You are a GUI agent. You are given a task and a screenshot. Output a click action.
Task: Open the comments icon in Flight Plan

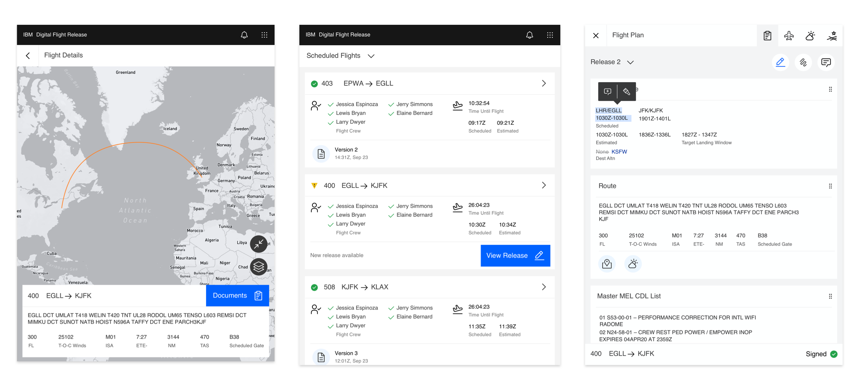coord(826,62)
